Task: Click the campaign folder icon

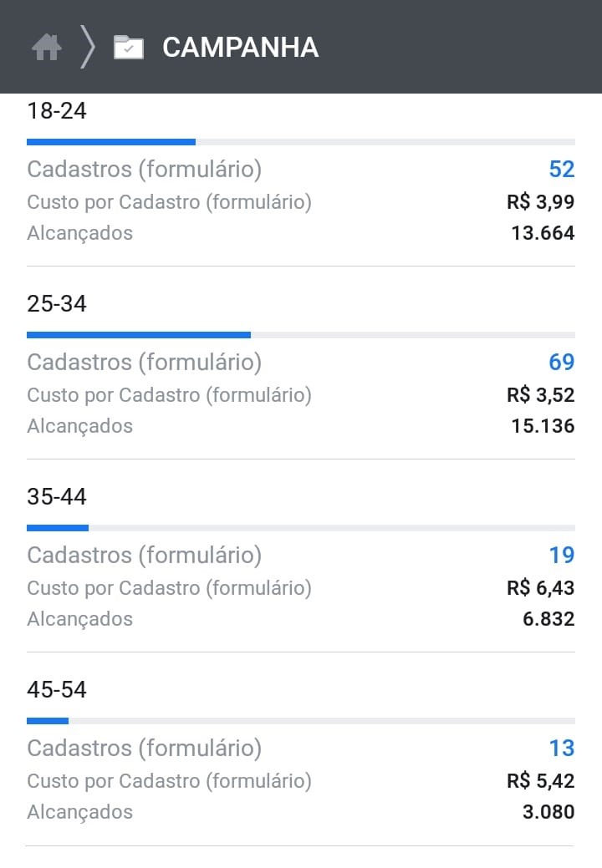Action: (x=129, y=47)
